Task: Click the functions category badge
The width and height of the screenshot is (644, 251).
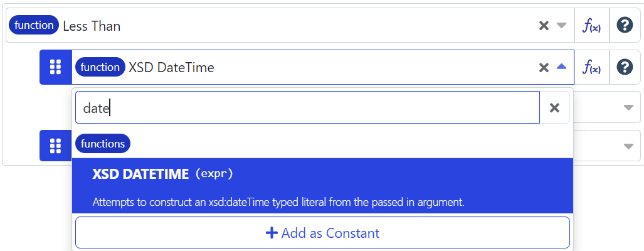Action: tap(103, 144)
